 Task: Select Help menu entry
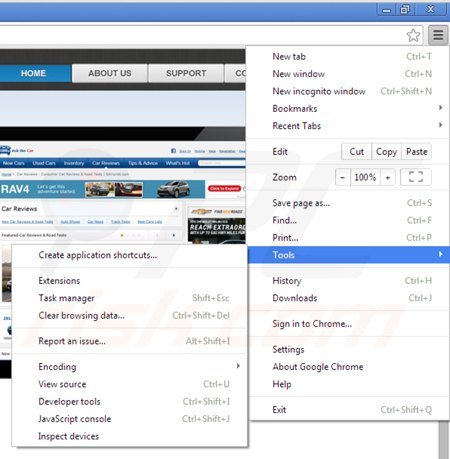tap(348, 384)
